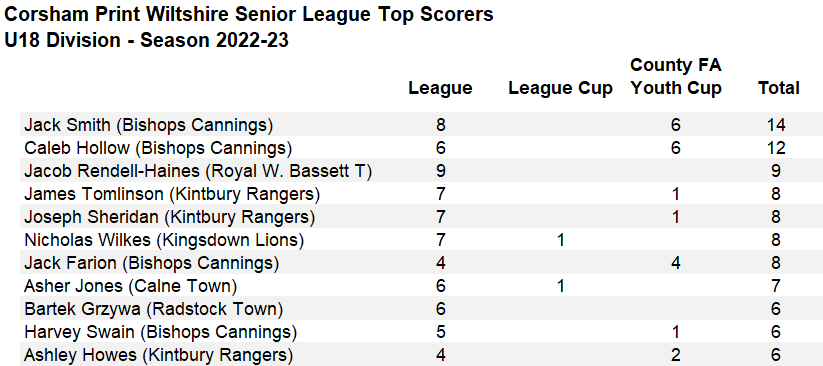
Task: Select Jack Smith's total of 14
Action: click(775, 125)
